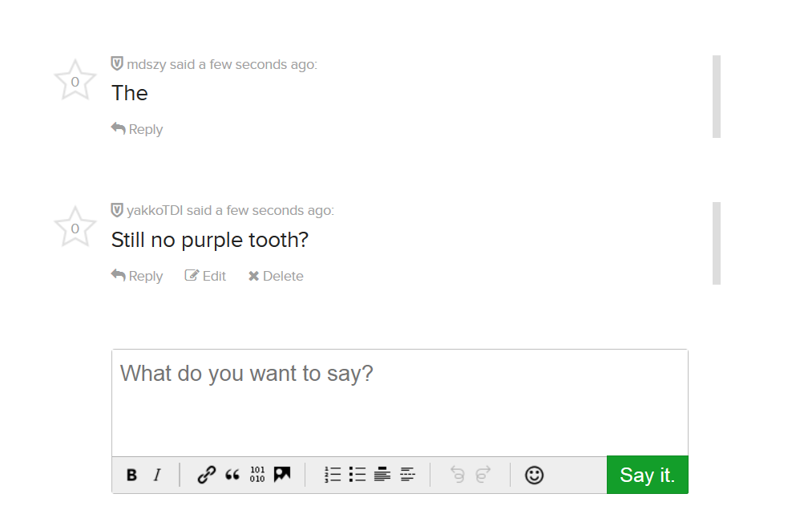Create a bulleted list

click(357, 474)
